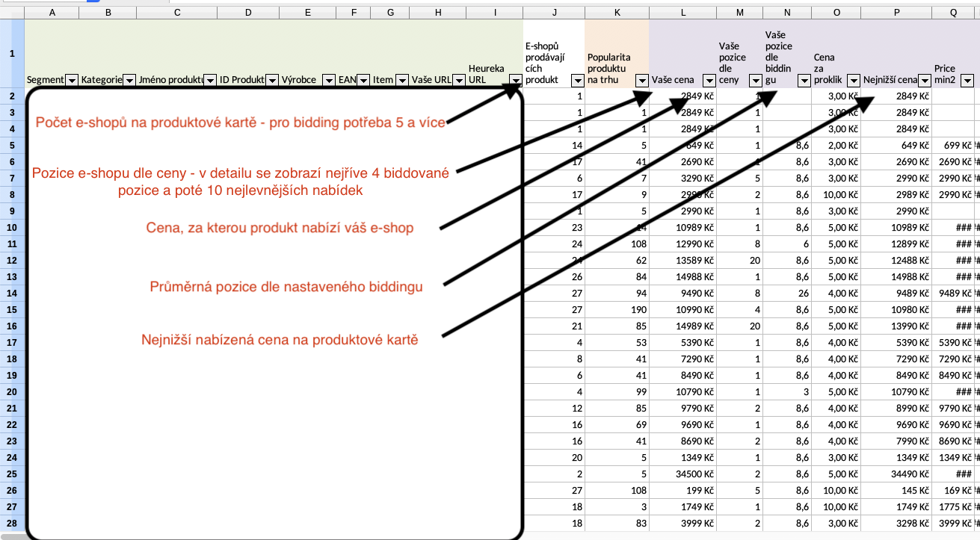Select column P header
The image size is (980, 540).
896,13
